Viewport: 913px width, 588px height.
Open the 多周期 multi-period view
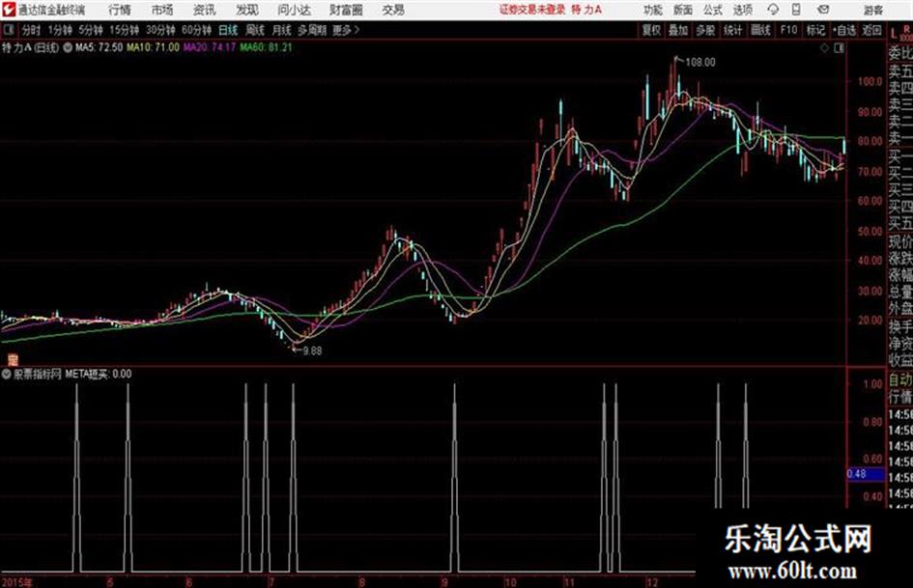click(312, 30)
